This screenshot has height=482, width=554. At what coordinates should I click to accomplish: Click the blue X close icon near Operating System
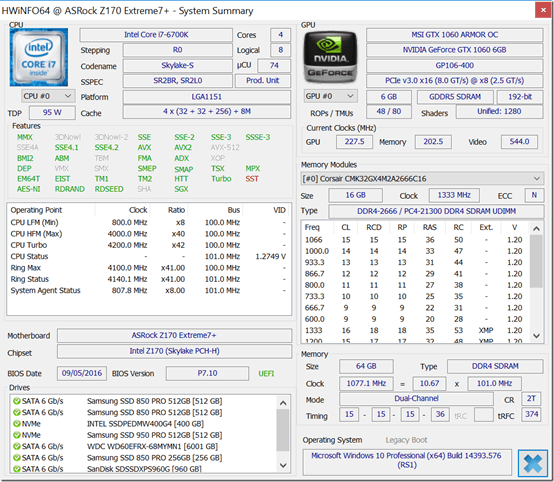tap(532, 463)
